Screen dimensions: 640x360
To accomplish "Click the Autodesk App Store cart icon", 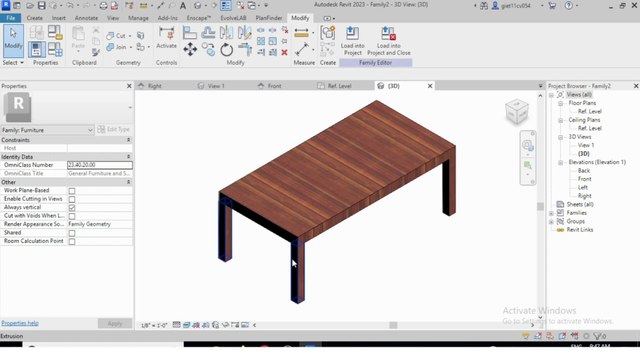I will coord(552,6).
